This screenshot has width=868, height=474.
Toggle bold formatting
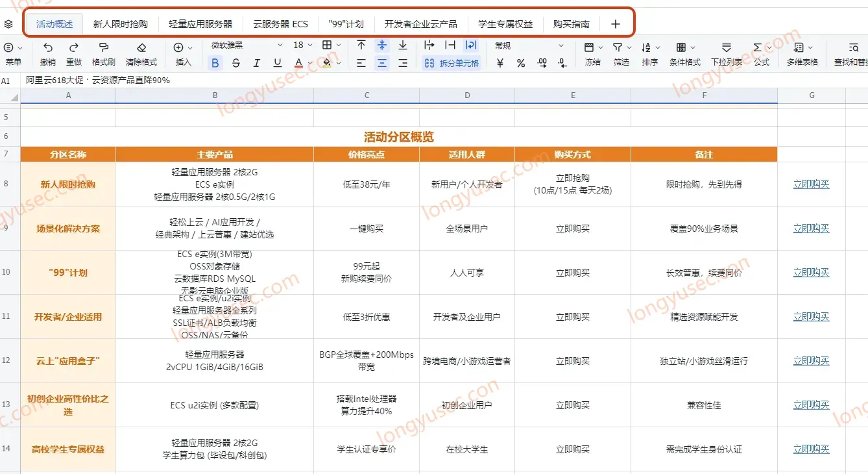[x=215, y=63]
